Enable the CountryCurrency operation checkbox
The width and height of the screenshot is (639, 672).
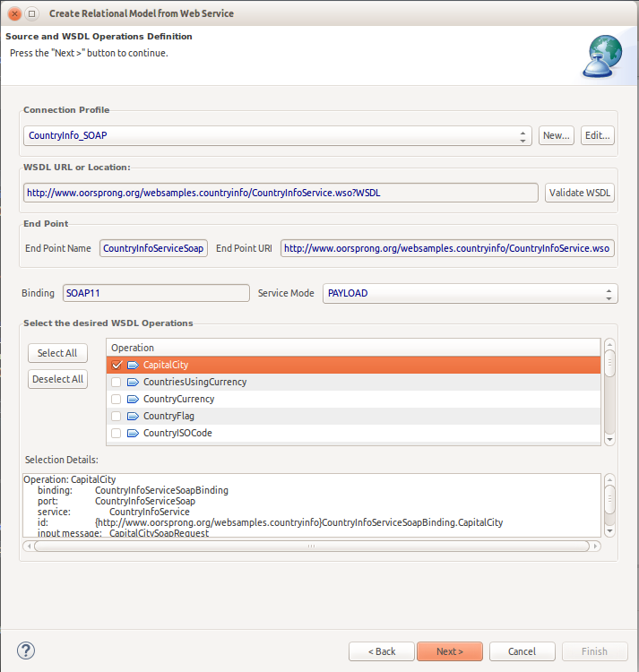pos(117,399)
